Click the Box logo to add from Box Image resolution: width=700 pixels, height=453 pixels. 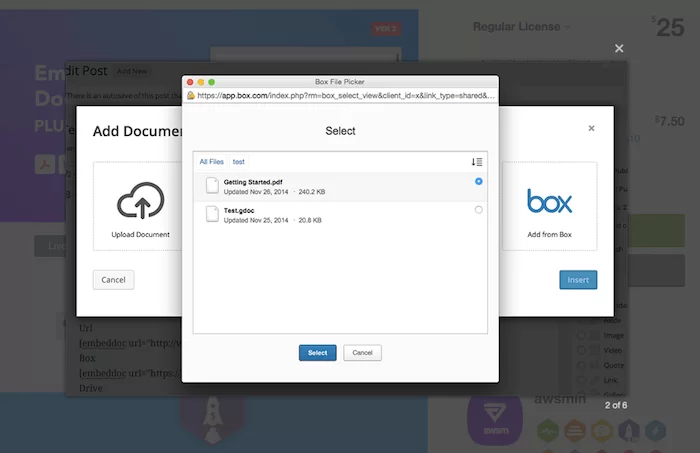pos(549,202)
